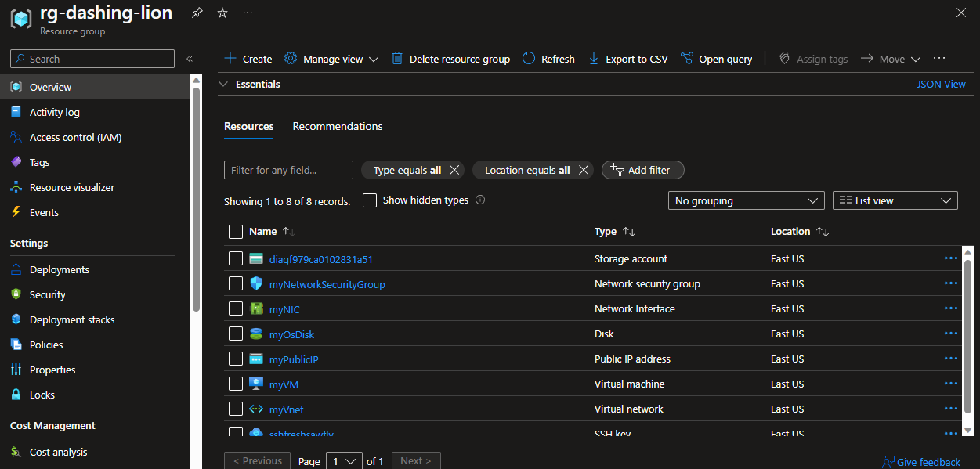Open more options ellipsis beside the title
The height and width of the screenshot is (469, 980).
tap(248, 13)
